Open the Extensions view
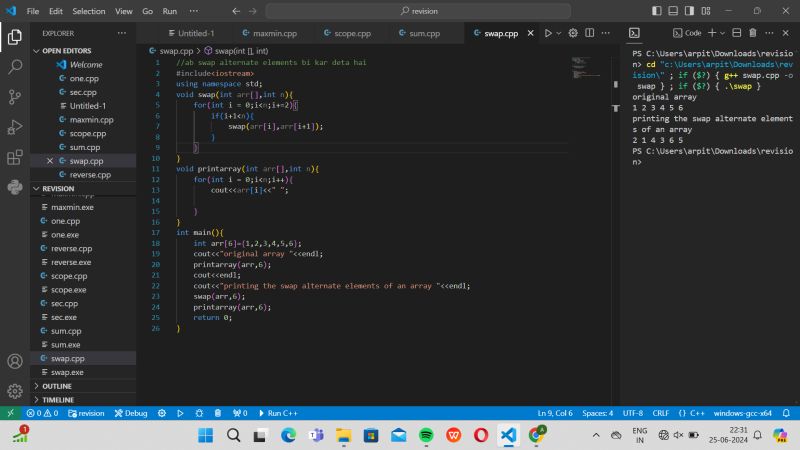This screenshot has height=450, width=800. [x=15, y=157]
